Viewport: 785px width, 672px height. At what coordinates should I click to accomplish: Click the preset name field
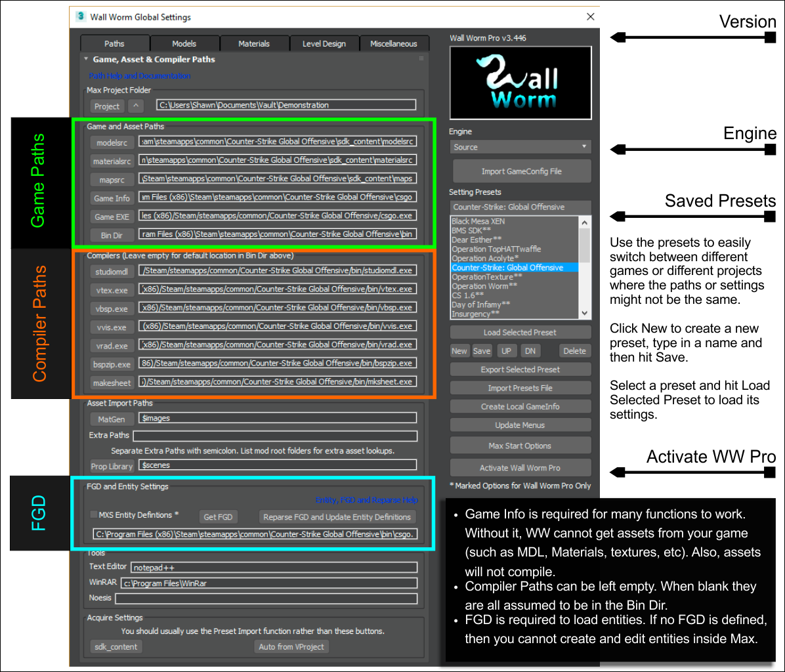(x=520, y=207)
